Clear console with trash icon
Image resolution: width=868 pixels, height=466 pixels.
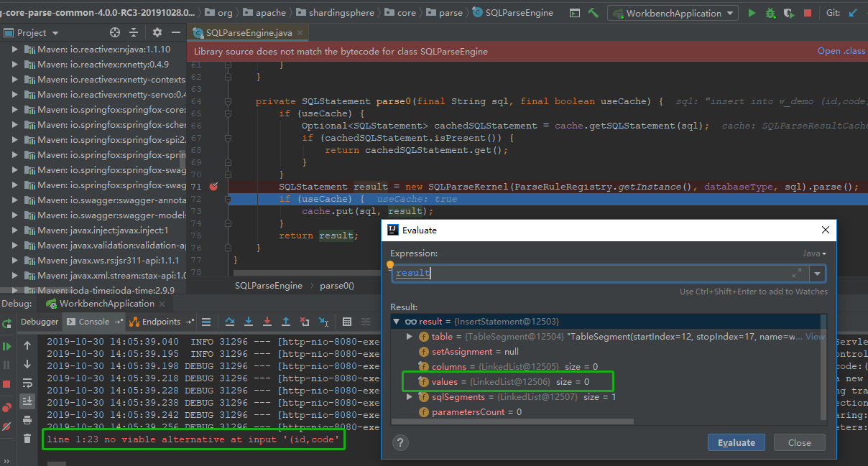(x=27, y=438)
